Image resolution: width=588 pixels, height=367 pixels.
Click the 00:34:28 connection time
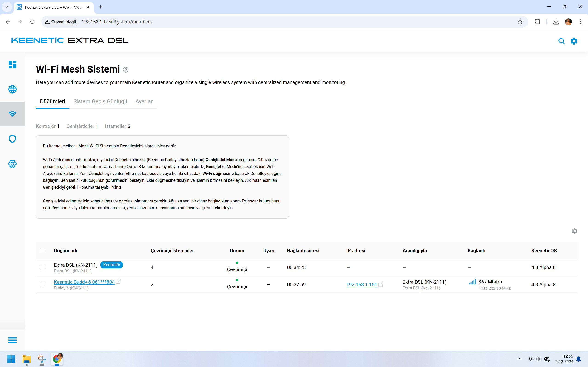click(296, 267)
